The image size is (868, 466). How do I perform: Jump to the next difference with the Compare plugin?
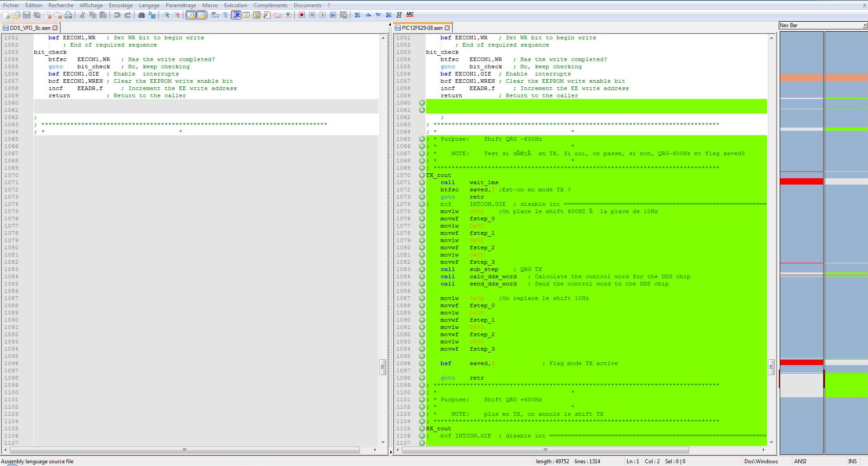click(x=379, y=15)
